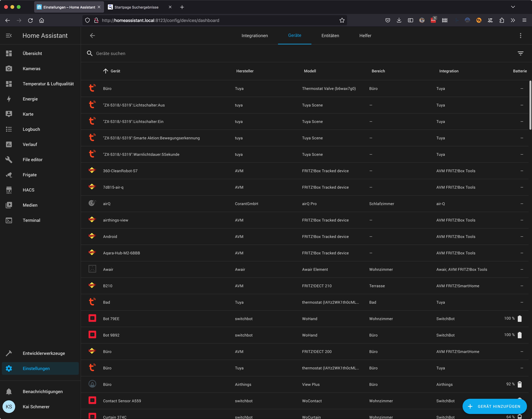Viewport: 532px width, 419px height.
Task: Switch to the Integrationen tab
Action: pyautogui.click(x=254, y=36)
